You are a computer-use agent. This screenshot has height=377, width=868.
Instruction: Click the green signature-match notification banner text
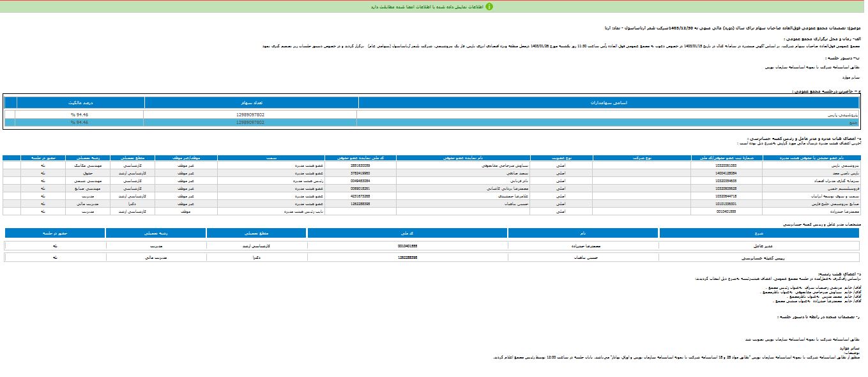click(x=428, y=6)
